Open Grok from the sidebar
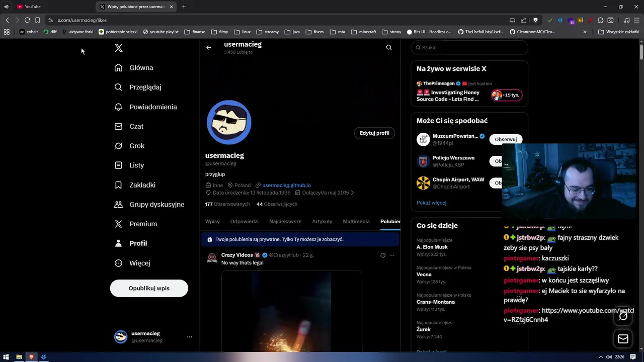This screenshot has height=362, width=644. click(x=129, y=146)
